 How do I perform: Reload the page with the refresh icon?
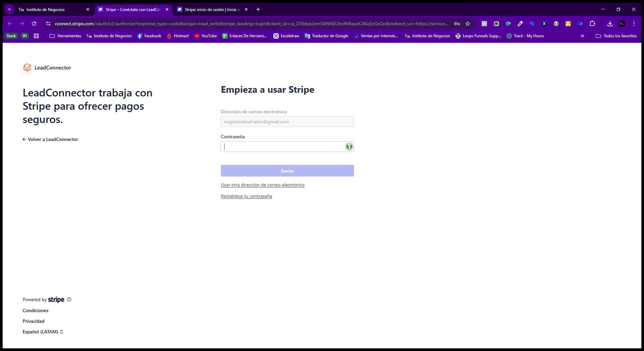(34, 24)
